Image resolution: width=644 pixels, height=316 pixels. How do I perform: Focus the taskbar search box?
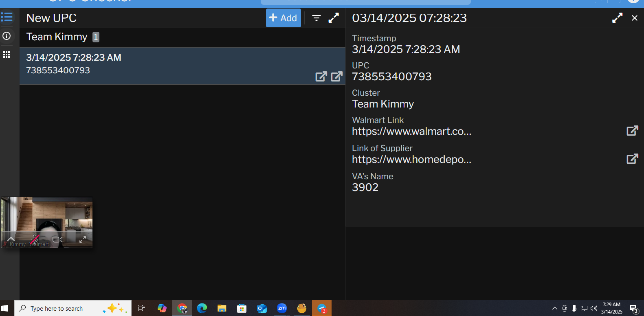(x=73, y=308)
